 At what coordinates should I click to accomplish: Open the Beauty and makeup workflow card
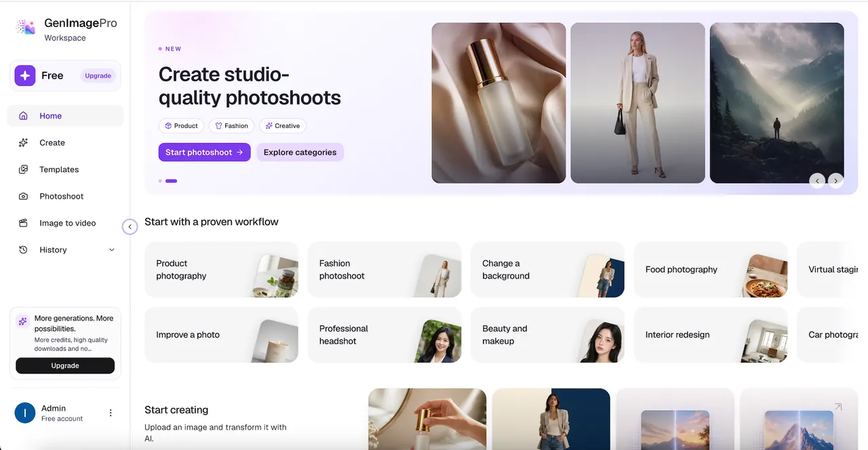pos(548,335)
